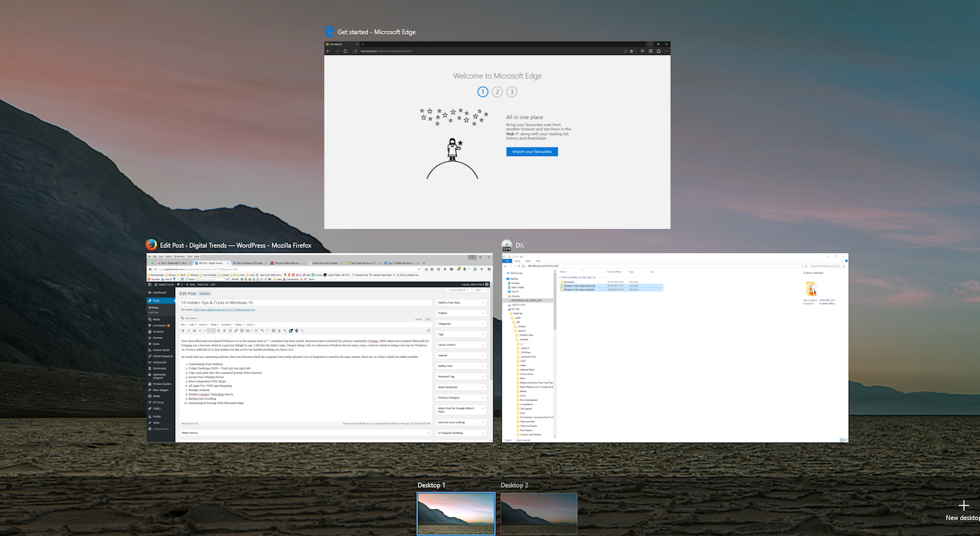Switch to Desktop 1 thumbnail

[456, 514]
